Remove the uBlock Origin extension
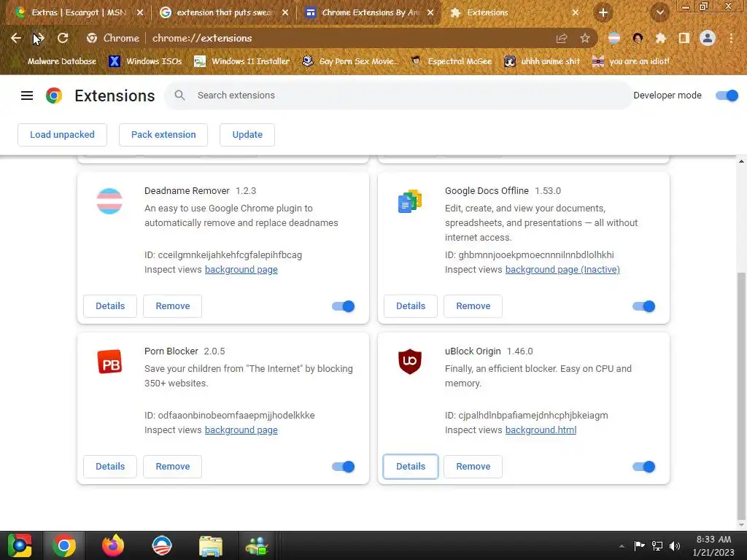 pyautogui.click(x=473, y=467)
